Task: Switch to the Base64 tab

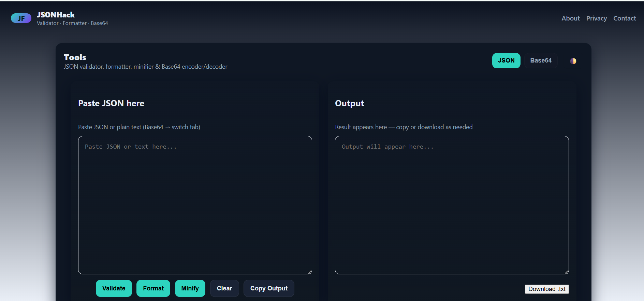Action: pos(541,60)
